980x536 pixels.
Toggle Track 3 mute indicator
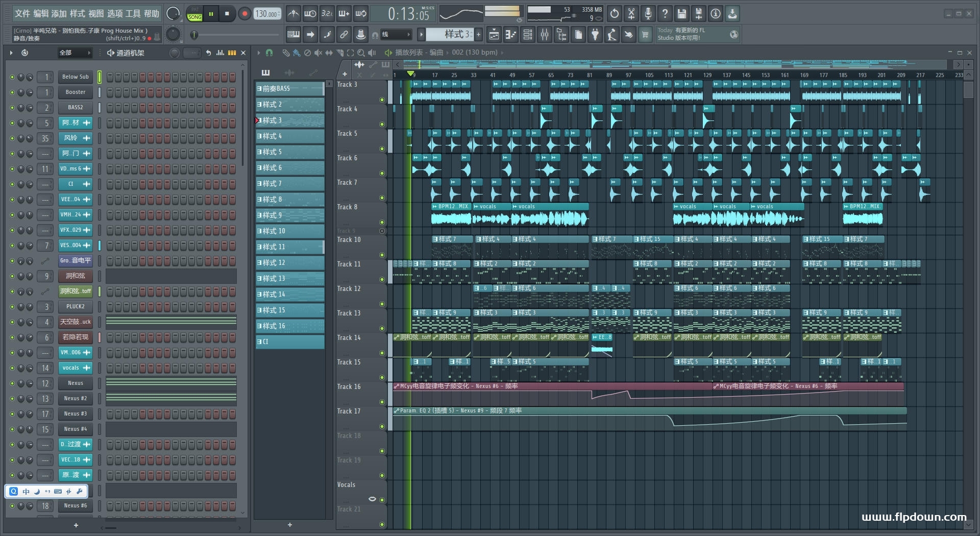[382, 100]
